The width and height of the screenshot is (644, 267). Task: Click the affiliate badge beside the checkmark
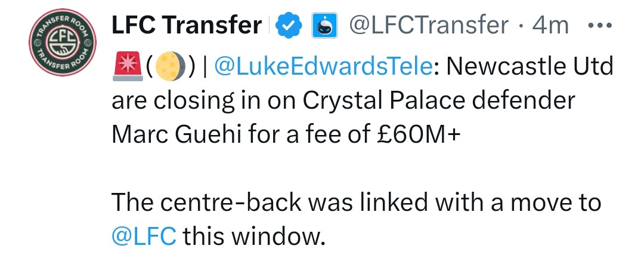click(322, 26)
